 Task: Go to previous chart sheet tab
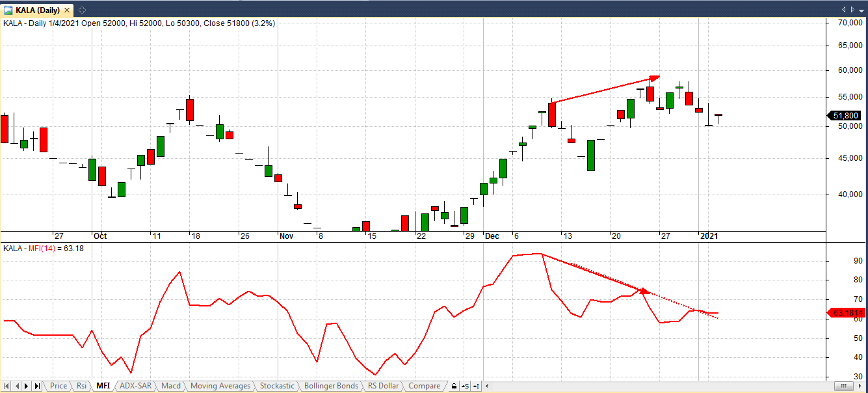[x=18, y=386]
